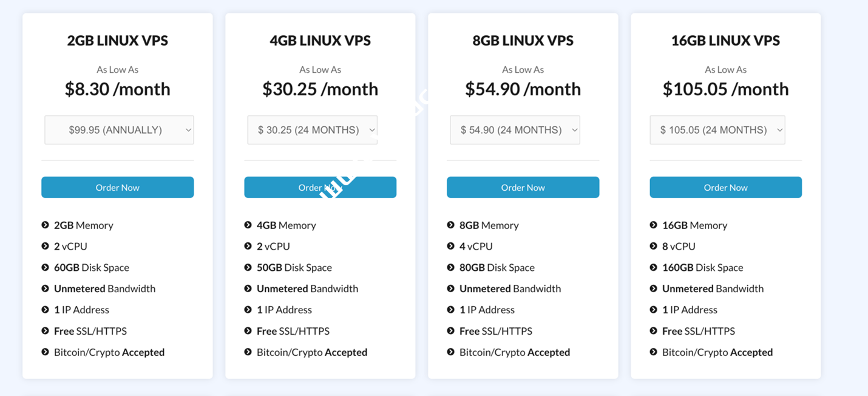Click the 2GB LINUX VPS heading
The width and height of the screenshot is (868, 396).
[118, 41]
